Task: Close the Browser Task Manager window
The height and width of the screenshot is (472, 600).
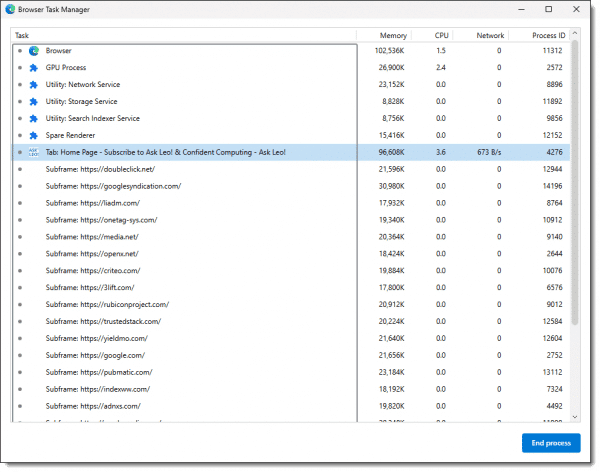Action: coord(576,9)
